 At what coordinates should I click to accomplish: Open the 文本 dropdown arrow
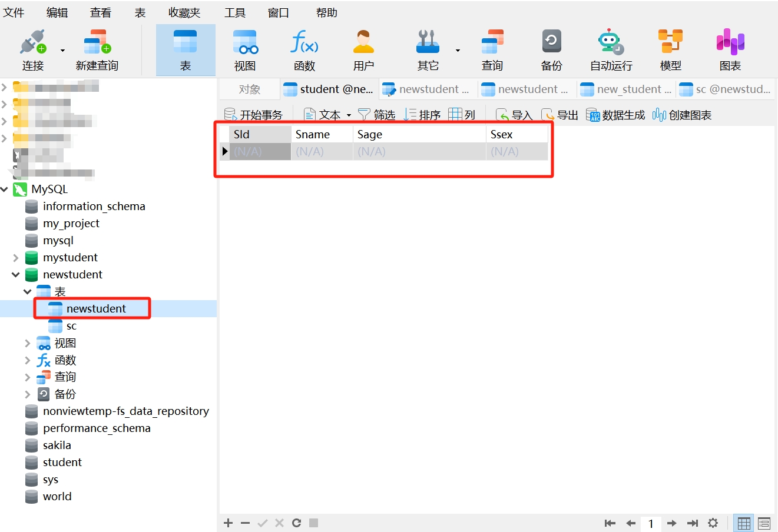(x=349, y=115)
